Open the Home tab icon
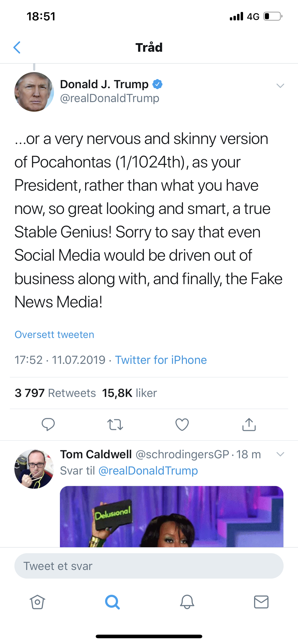The height and width of the screenshot is (644, 298). click(37, 602)
